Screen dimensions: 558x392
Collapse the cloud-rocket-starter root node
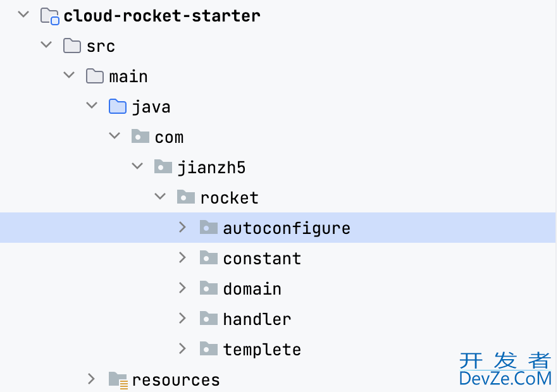coord(23,15)
